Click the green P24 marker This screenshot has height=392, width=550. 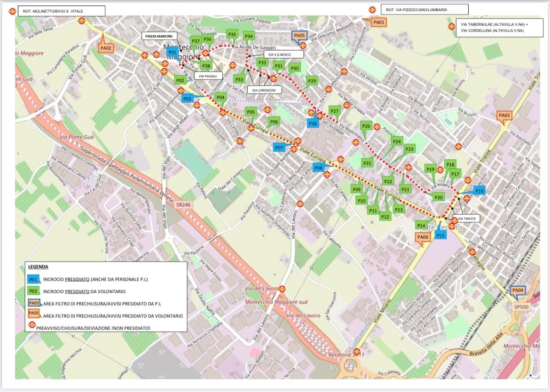tap(397, 141)
